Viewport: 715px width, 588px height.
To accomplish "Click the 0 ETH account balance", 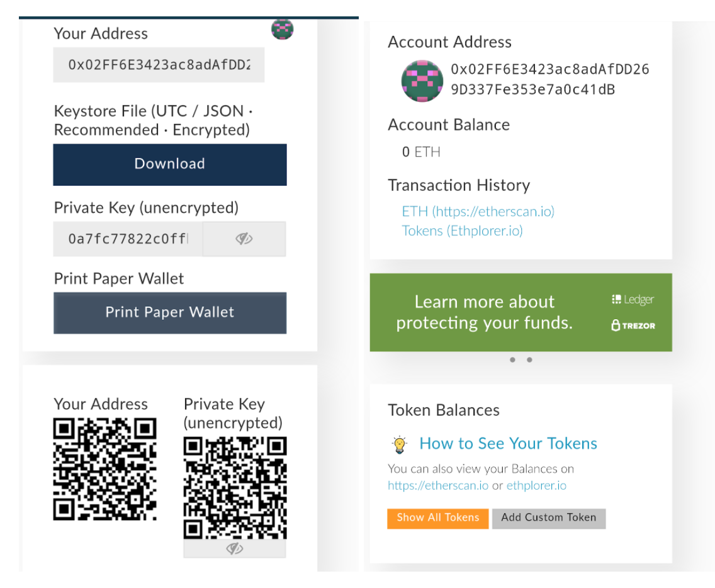I will 421,152.
